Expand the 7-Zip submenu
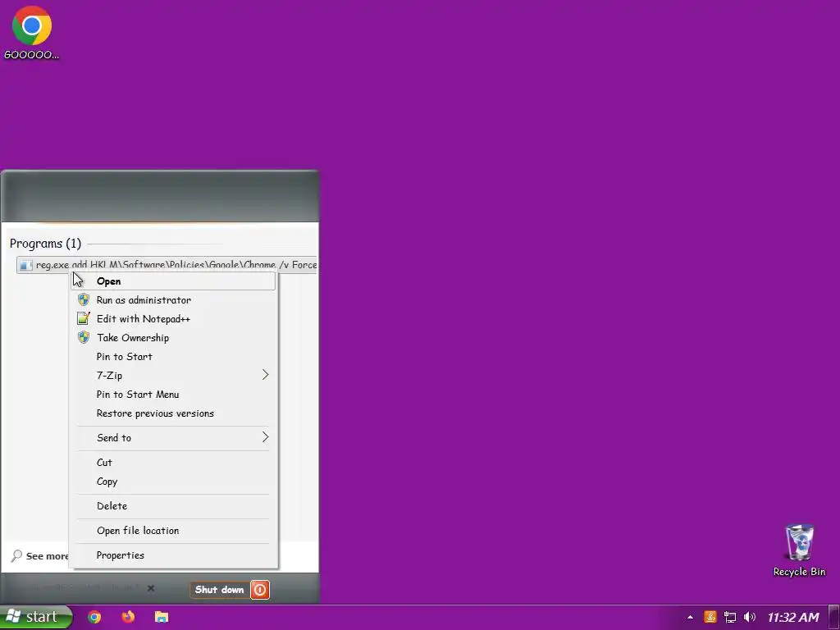 coord(173,376)
